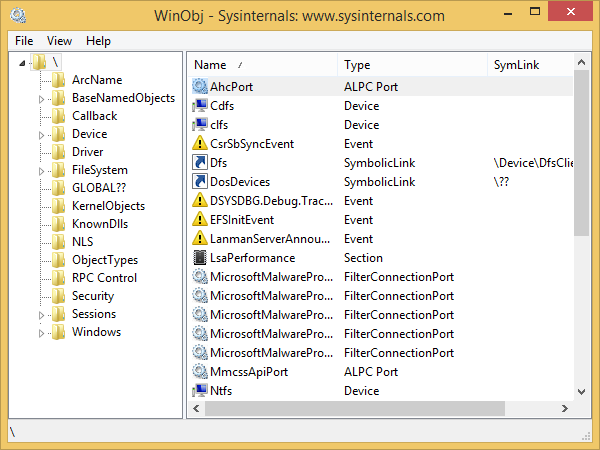Open the View menu
This screenshot has height=450, width=600.
pyautogui.click(x=60, y=41)
